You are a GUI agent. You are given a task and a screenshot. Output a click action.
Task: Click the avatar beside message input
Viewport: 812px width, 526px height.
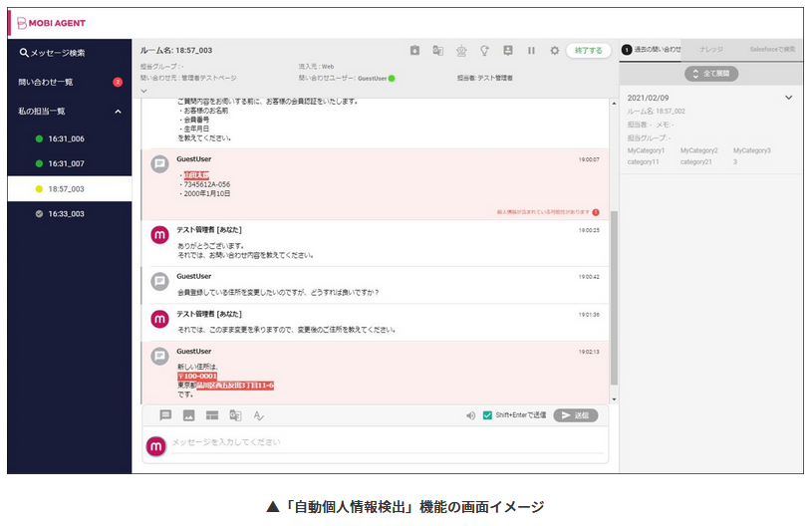point(156,446)
